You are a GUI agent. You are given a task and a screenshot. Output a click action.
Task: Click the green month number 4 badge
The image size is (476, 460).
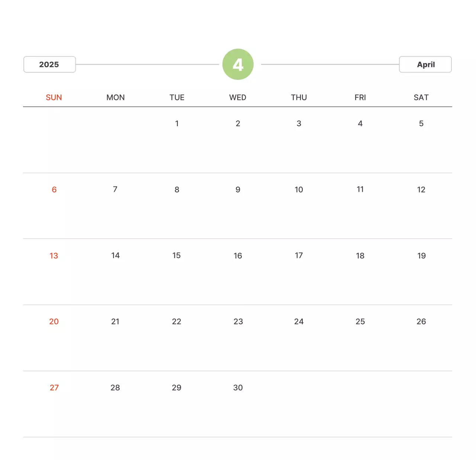tap(238, 64)
